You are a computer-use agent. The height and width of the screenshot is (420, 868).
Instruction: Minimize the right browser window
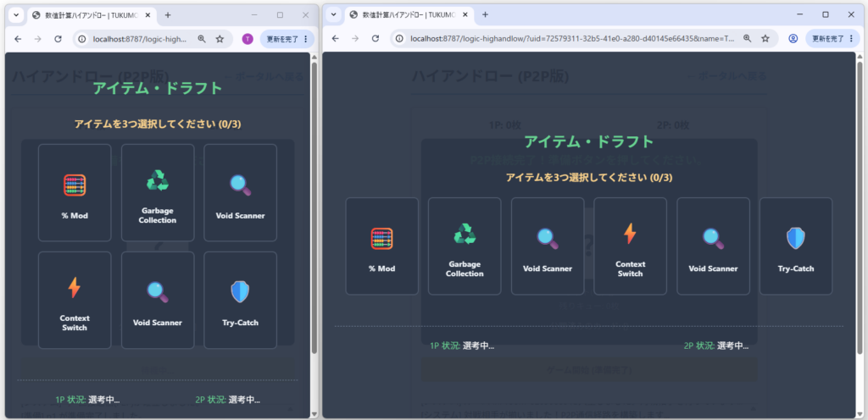click(800, 15)
